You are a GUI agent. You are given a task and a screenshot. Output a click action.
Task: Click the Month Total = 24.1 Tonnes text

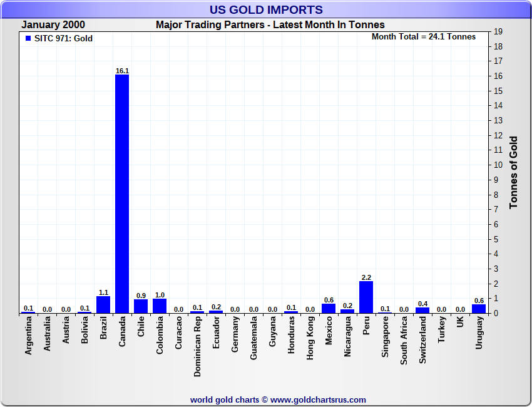click(x=424, y=37)
